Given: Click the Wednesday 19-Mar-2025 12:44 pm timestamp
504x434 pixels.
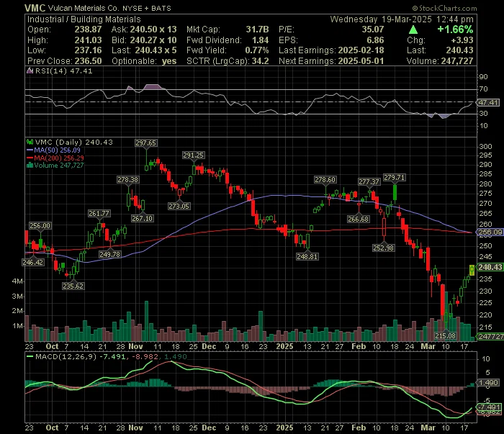Looking at the screenshot, I should [402, 19].
